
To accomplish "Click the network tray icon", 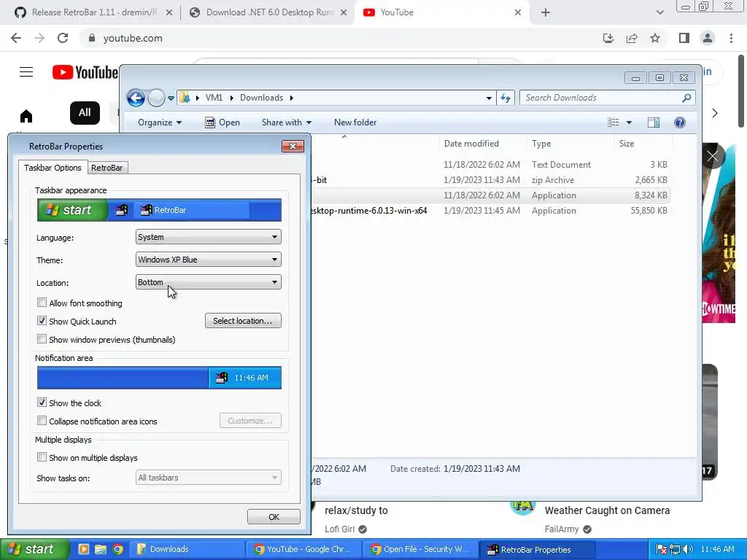I will tap(675, 549).
